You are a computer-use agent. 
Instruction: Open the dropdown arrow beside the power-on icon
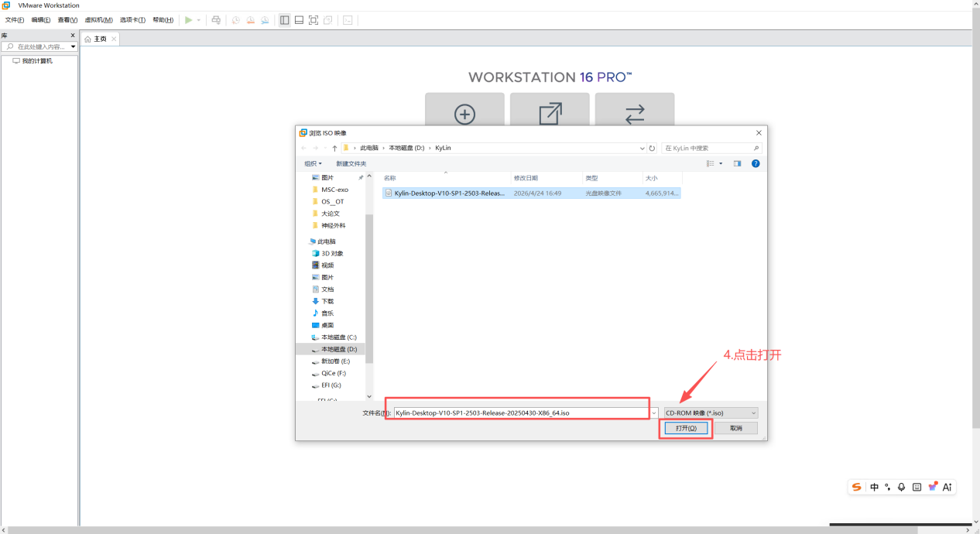(198, 20)
